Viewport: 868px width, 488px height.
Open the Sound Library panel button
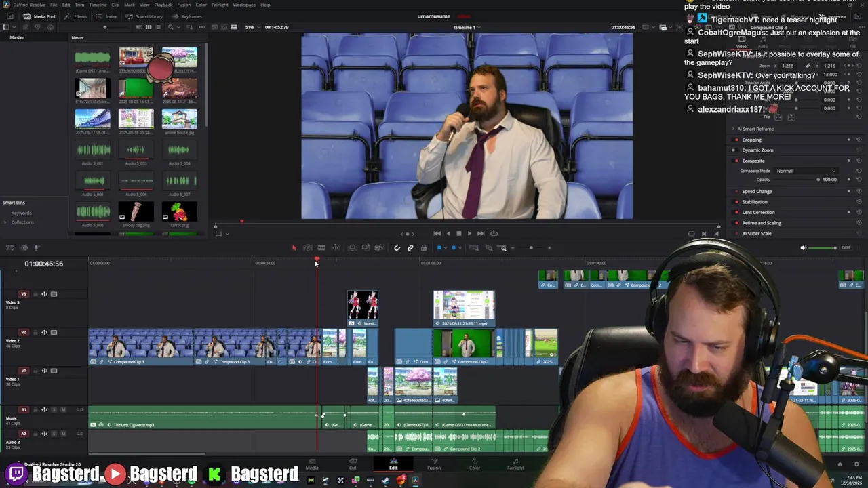[x=144, y=16]
